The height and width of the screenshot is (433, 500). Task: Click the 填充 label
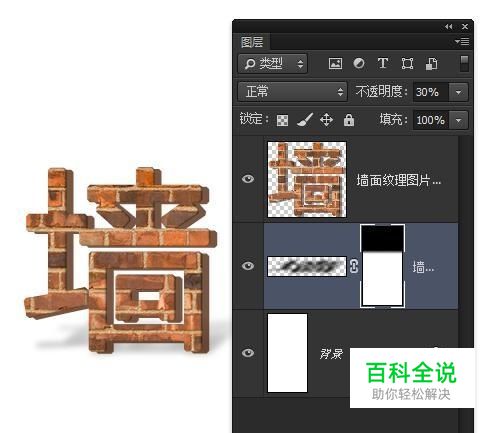point(393,119)
